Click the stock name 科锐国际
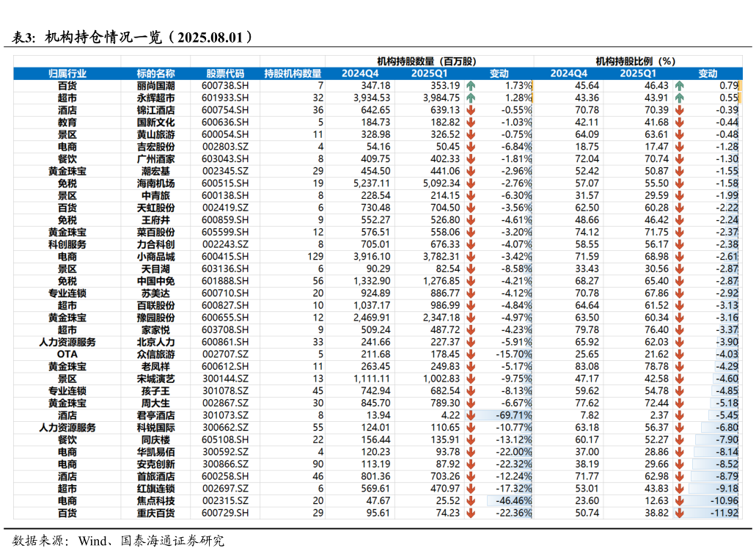 point(155,428)
